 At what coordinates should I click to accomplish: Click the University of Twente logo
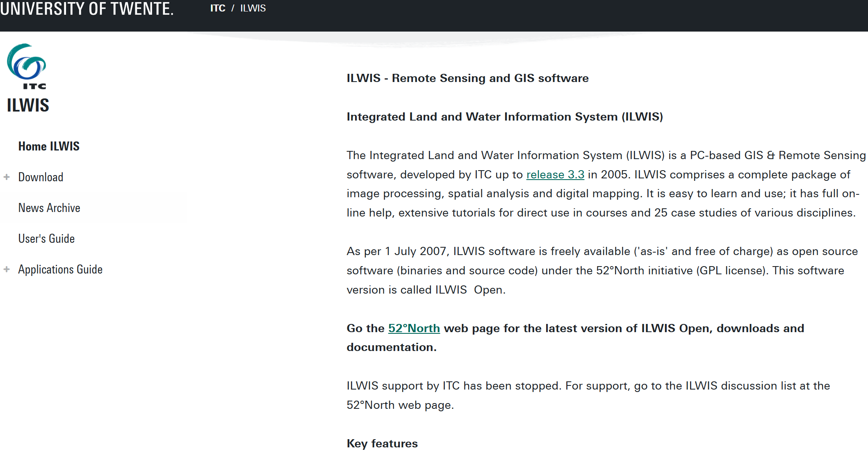pos(87,9)
